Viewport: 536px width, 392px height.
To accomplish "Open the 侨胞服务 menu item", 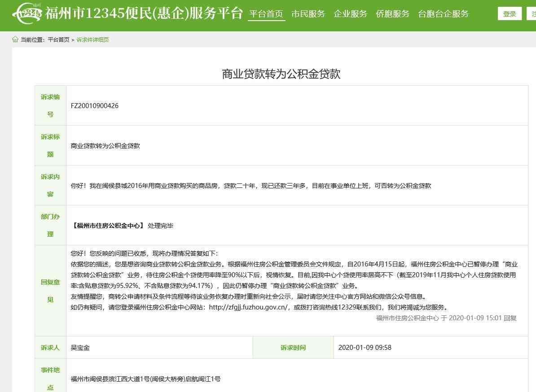I will pyautogui.click(x=392, y=14).
